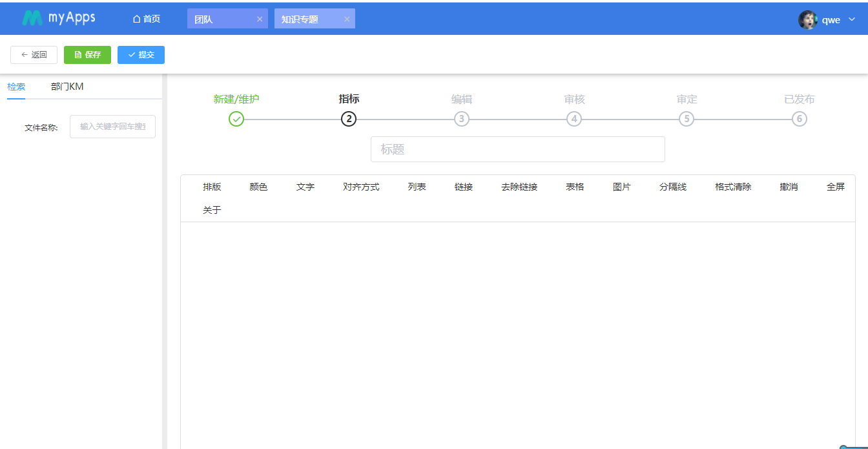The width and height of the screenshot is (868, 449).
Task: Click step 2 指标 circle
Action: coord(349,119)
